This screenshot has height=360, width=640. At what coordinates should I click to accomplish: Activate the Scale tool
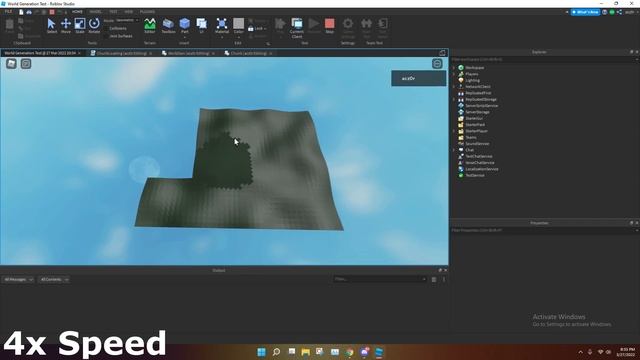(x=80, y=25)
